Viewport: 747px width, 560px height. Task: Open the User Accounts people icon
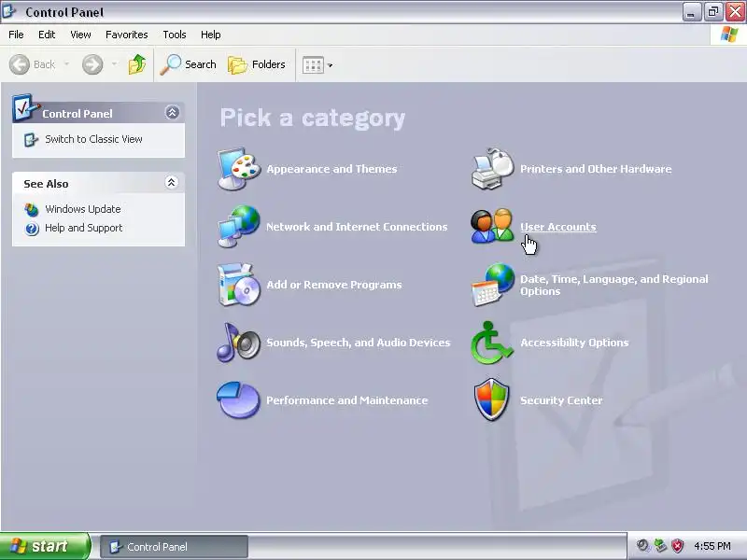click(x=492, y=227)
